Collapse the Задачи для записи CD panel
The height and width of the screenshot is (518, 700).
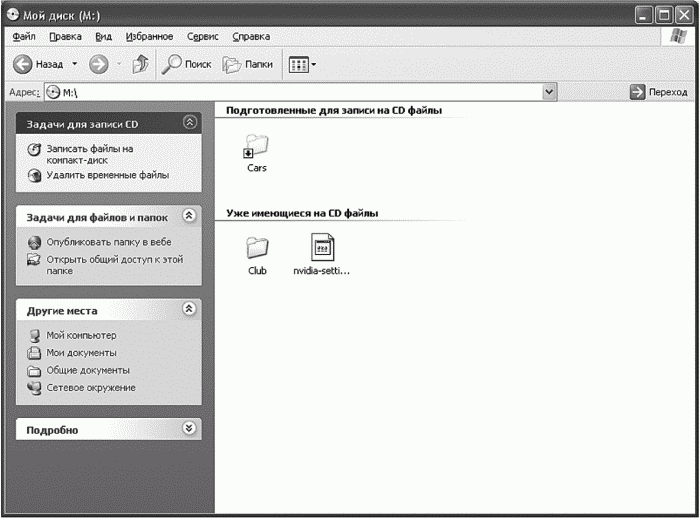click(190, 122)
